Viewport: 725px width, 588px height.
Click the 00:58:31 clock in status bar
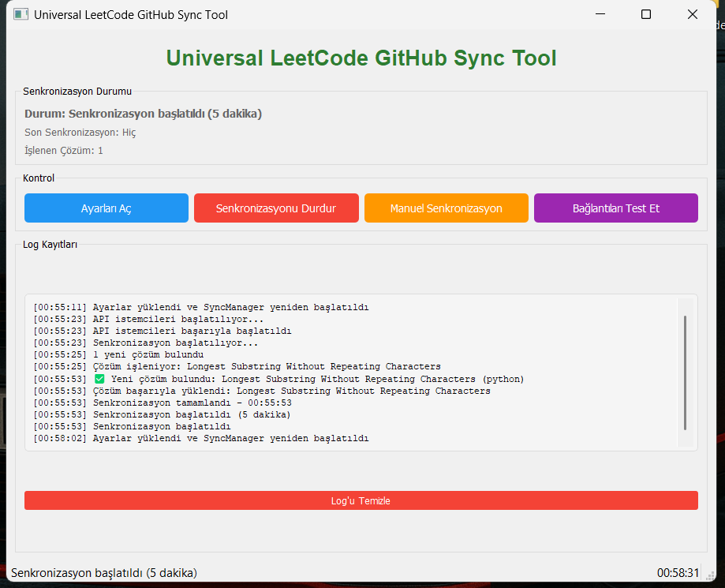tap(677, 573)
